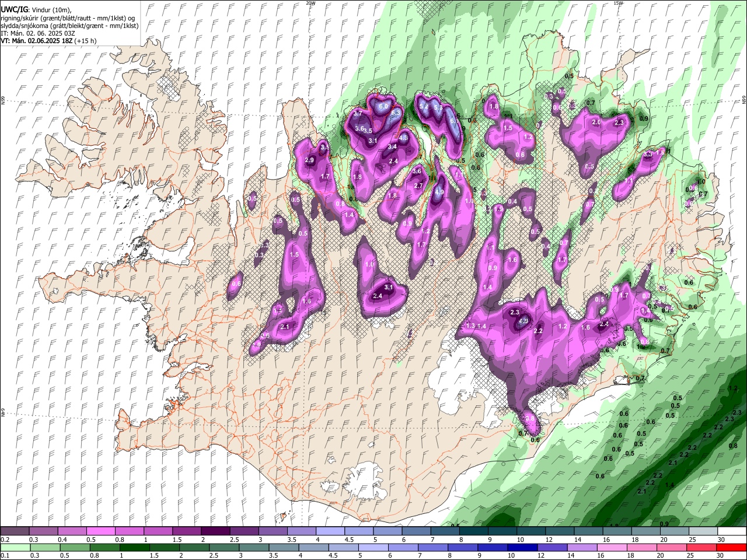Select the white 30 swatch in top legend row
The width and height of the screenshot is (747, 560).
click(732, 531)
